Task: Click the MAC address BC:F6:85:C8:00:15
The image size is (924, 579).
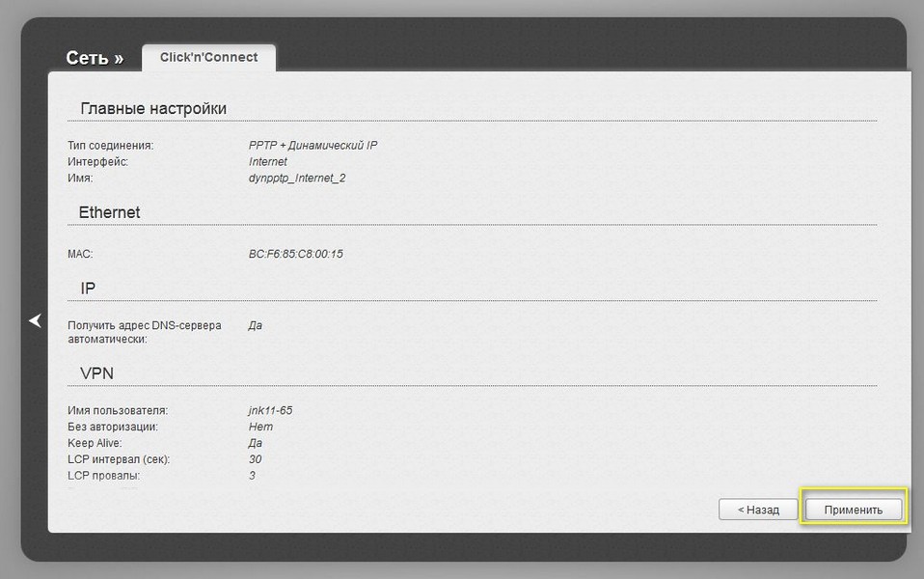Action: tap(296, 254)
